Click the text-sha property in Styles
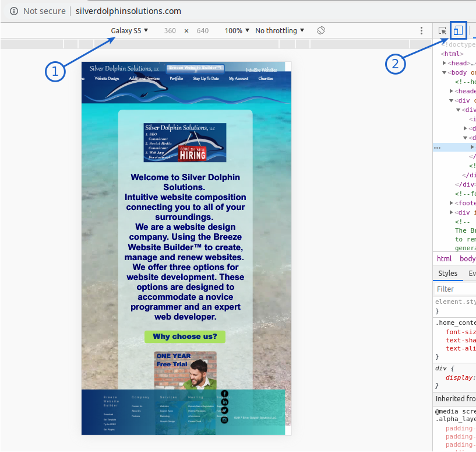The height and width of the screenshot is (452, 476). click(x=461, y=341)
